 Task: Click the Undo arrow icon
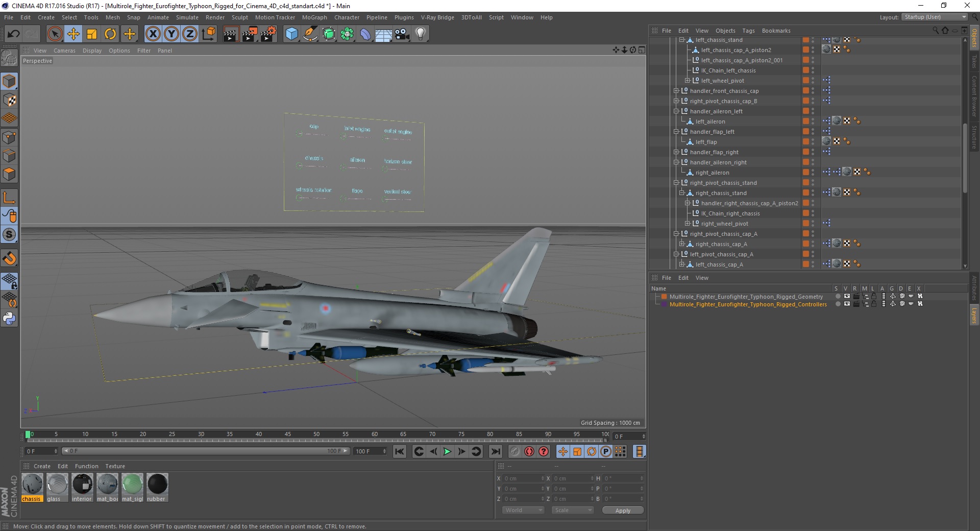click(x=14, y=34)
